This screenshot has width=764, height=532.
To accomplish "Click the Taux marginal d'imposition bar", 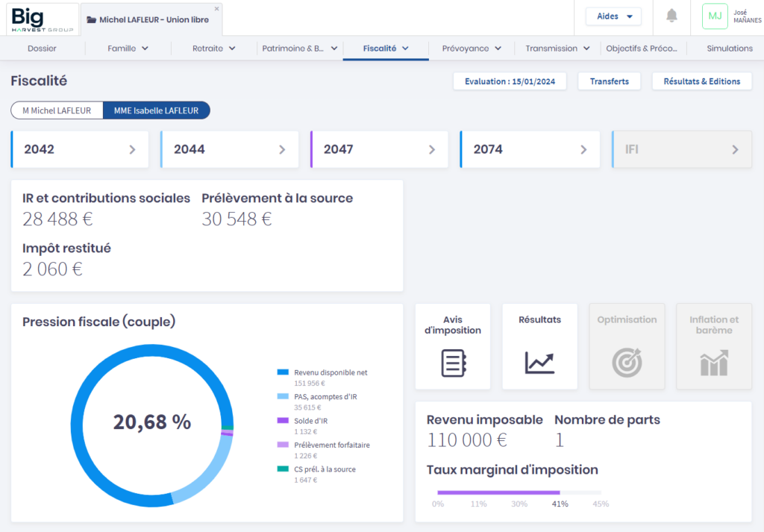I will coord(519,492).
